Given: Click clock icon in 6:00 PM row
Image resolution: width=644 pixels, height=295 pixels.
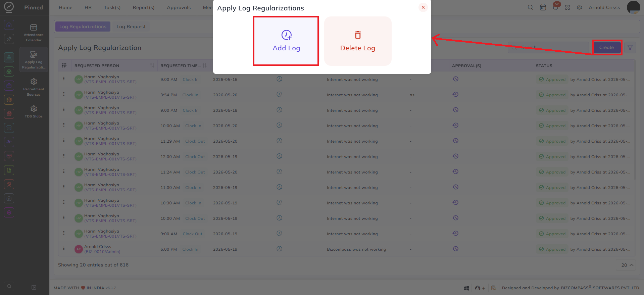Looking at the screenshot, I should pos(279,249).
